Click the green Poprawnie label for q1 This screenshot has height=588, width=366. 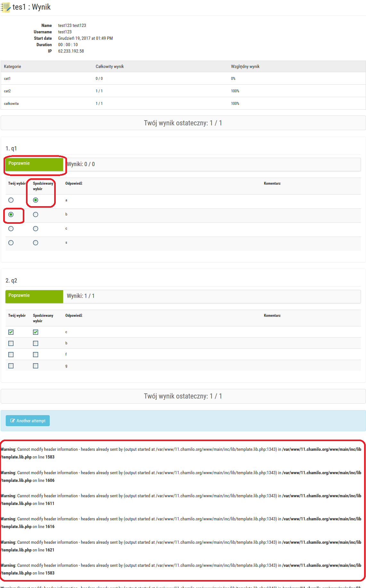34,164
